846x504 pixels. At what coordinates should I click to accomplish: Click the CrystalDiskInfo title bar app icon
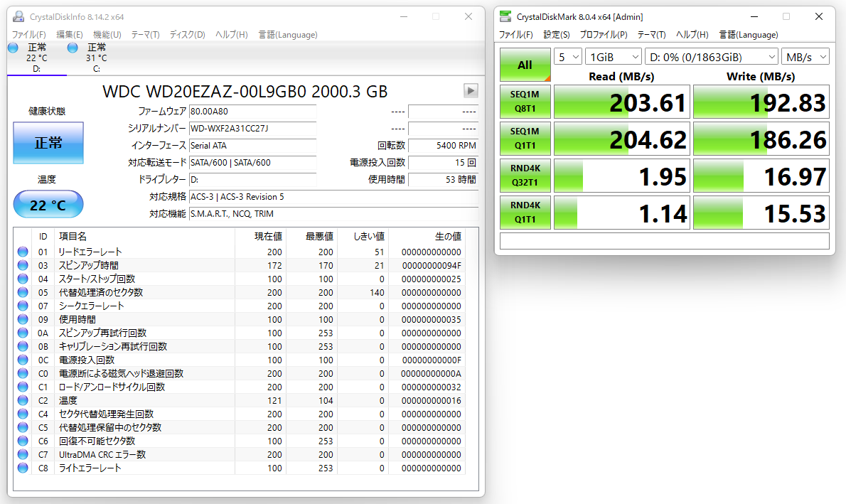tap(18, 16)
